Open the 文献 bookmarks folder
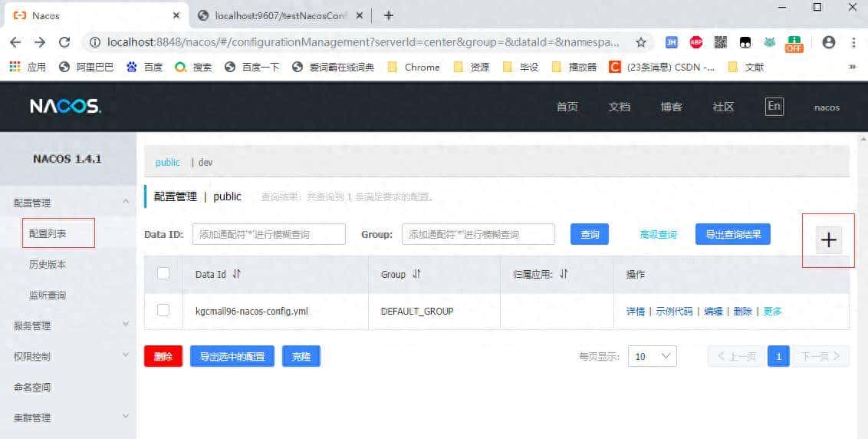The width and height of the screenshot is (868, 439). coord(746,67)
